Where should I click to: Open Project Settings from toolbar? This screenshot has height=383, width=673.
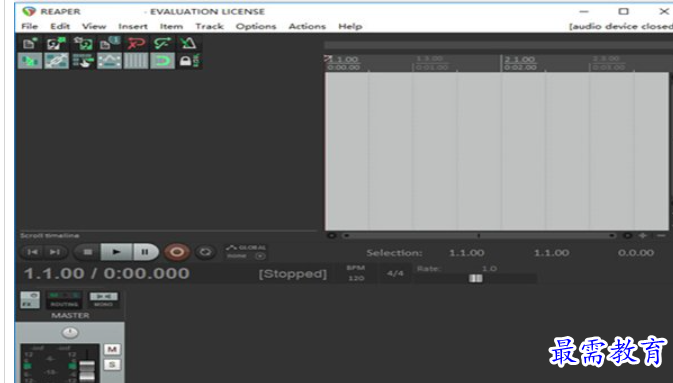pyautogui.click(x=109, y=43)
